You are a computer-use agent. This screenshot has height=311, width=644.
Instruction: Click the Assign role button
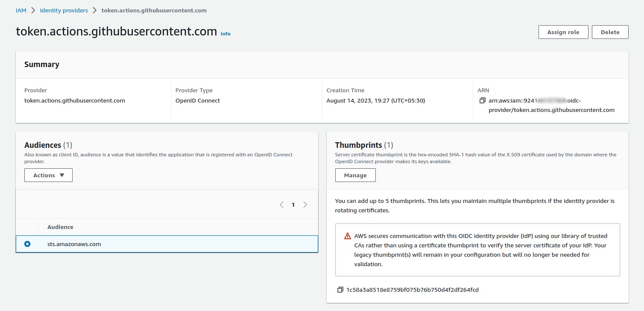[x=563, y=32]
